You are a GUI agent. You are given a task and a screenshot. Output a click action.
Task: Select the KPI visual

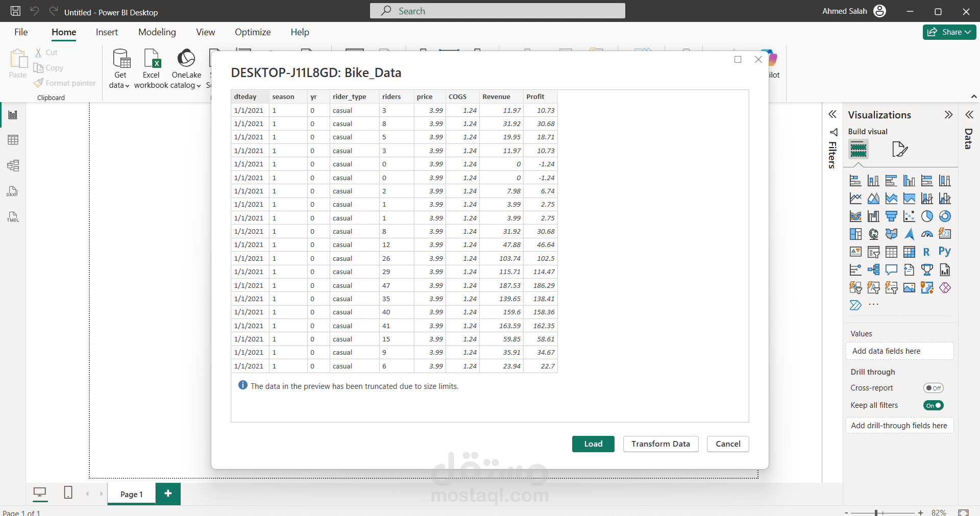click(855, 252)
